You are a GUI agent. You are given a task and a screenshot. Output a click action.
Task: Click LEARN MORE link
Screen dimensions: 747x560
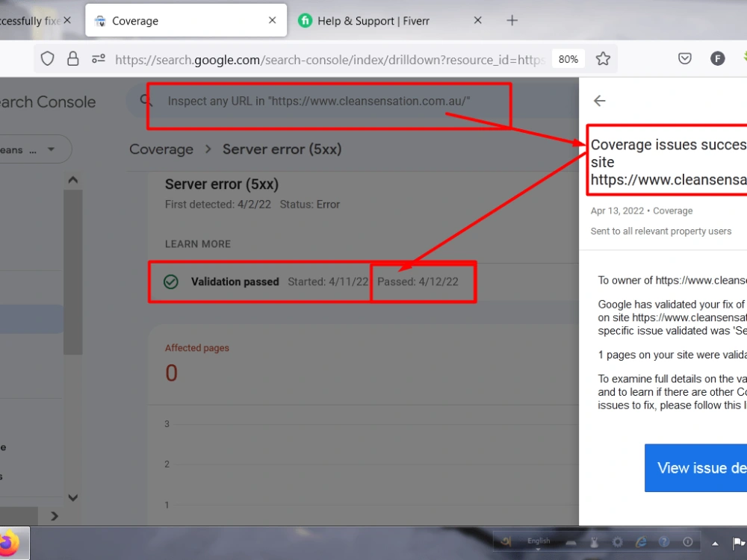[198, 244]
